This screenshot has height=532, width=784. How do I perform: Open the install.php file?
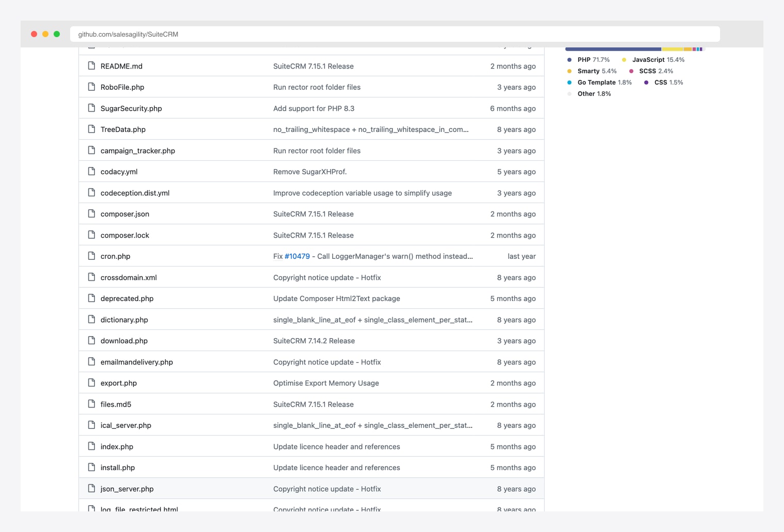click(x=118, y=468)
